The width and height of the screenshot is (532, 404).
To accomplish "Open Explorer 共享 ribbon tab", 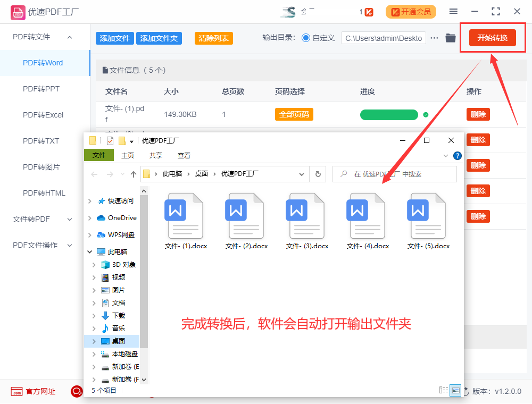I will point(156,156).
